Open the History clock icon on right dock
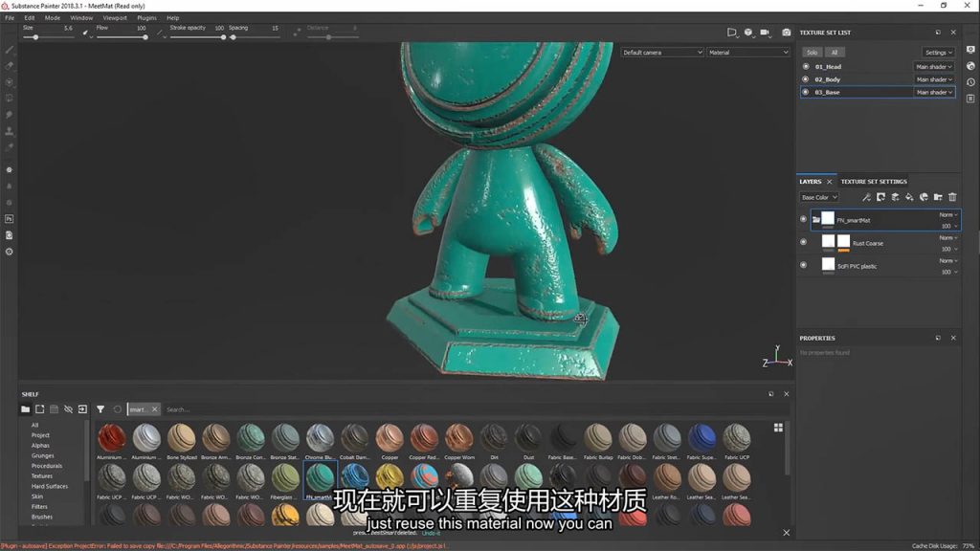980x551 pixels. click(x=970, y=82)
